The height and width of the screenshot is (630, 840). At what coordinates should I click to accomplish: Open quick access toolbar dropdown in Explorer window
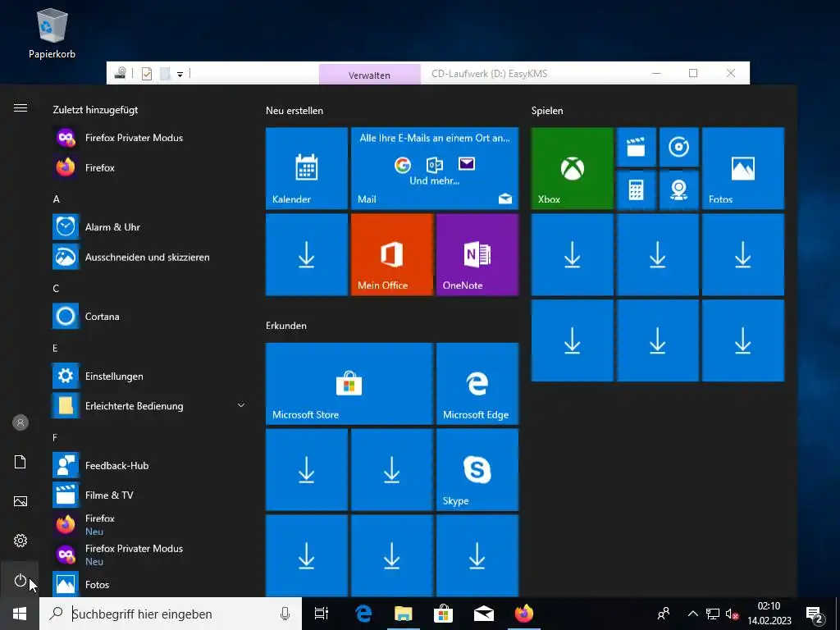(x=180, y=75)
